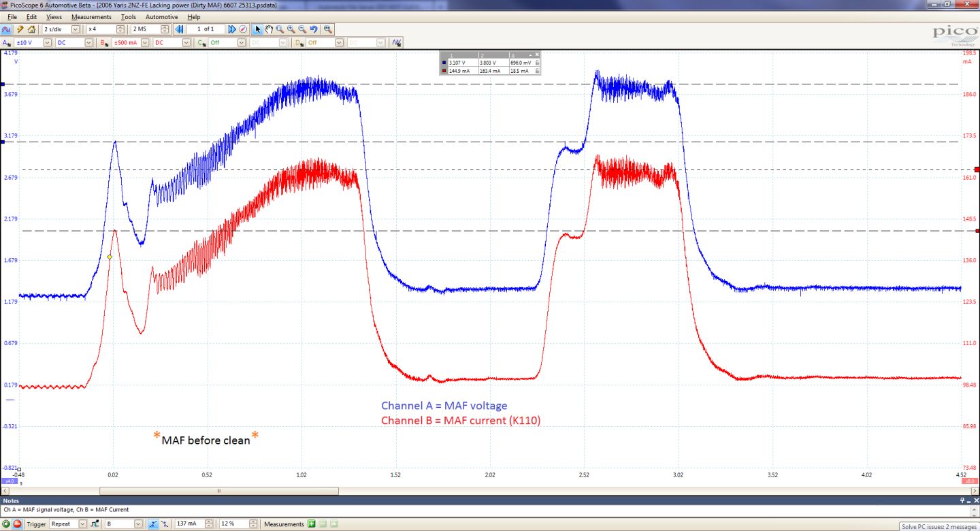The width and height of the screenshot is (980, 531).
Task: Open trigger source B dropdown
Action: [x=138, y=524]
